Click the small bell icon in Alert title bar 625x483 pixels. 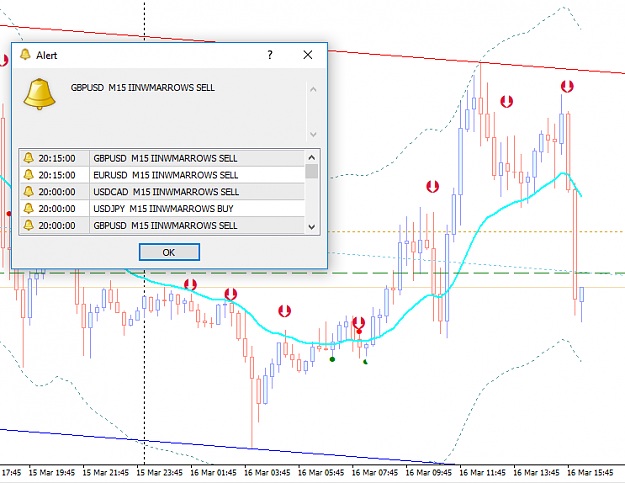pyautogui.click(x=25, y=55)
